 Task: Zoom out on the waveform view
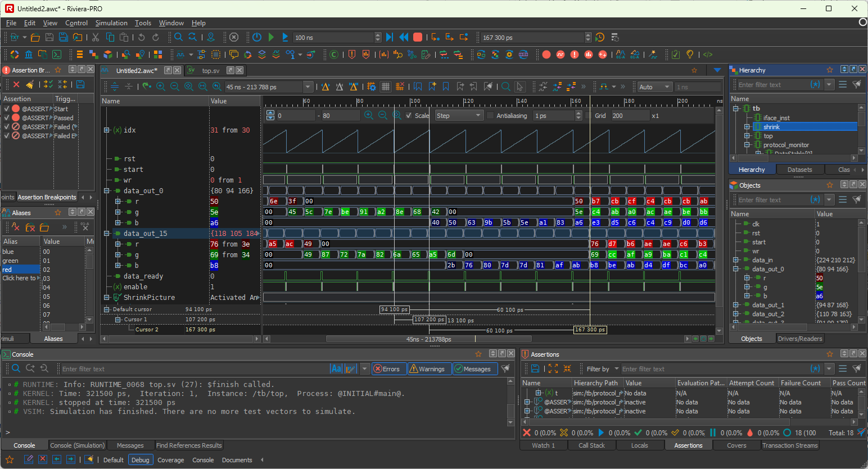(175, 86)
